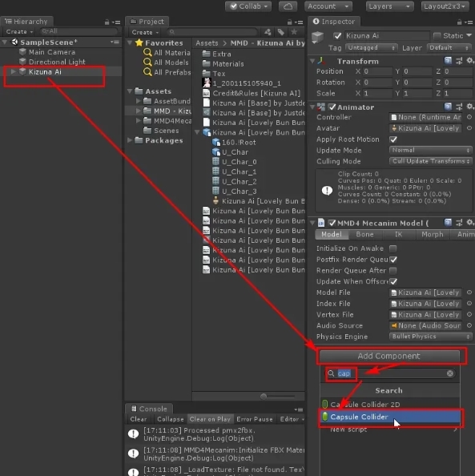Select the U_Char_3 mesh asset
475x476 pixels.
(x=235, y=192)
